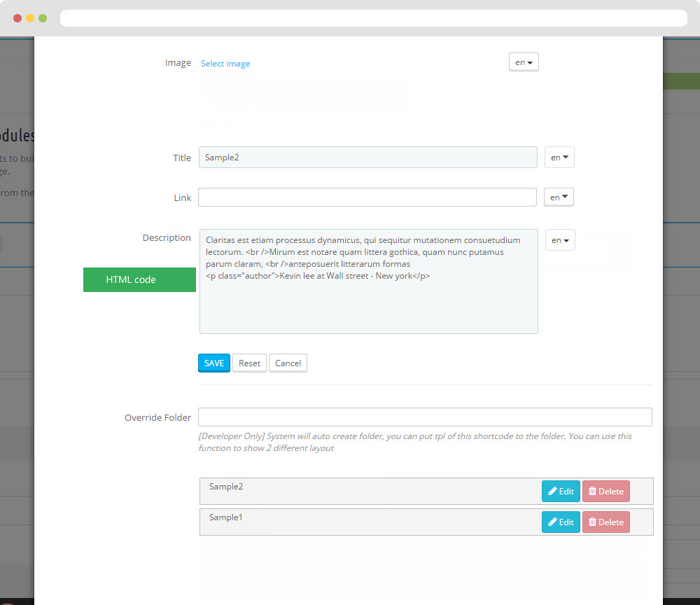Click the pencil icon on Sample1 row
This screenshot has width=700, height=605.
(552, 522)
